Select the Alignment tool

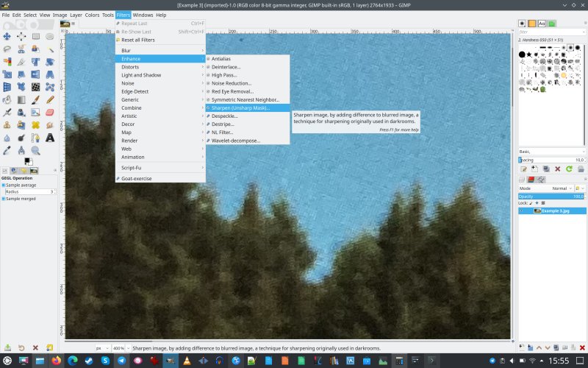pyautogui.click(x=21, y=36)
